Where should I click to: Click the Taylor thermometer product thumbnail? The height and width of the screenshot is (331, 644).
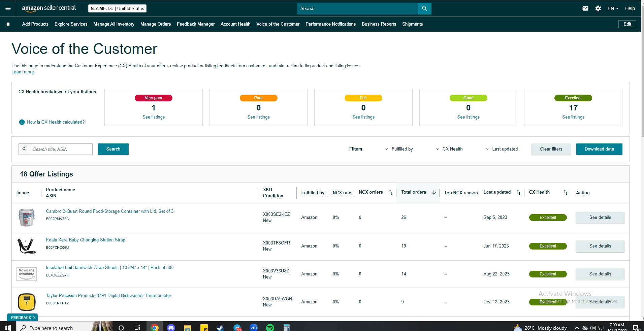(x=27, y=302)
